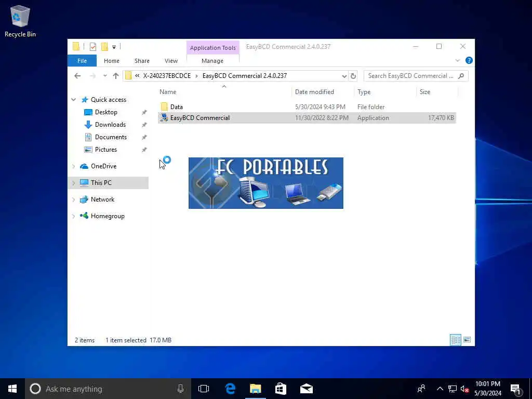Image resolution: width=532 pixels, height=399 pixels.
Task: Switch to the Home ribbon tab
Action: tap(112, 61)
